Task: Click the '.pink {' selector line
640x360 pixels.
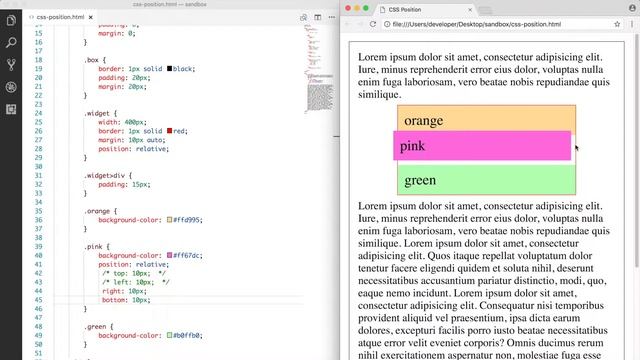Action: coord(97,247)
